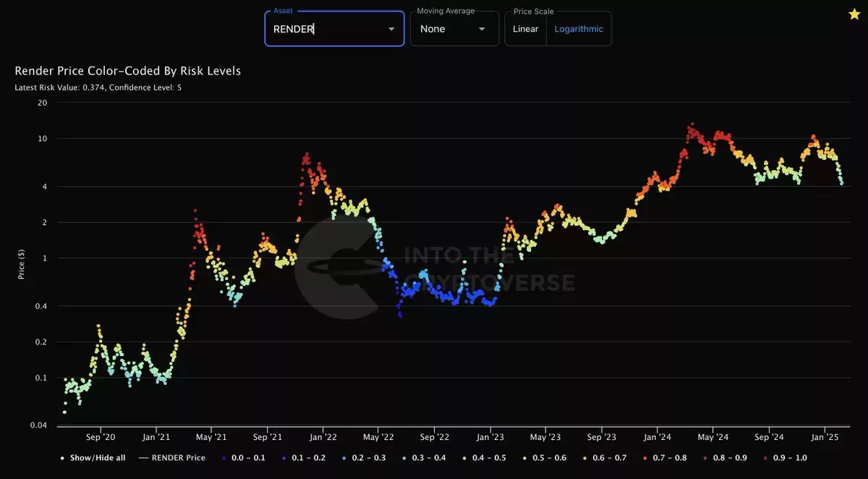Click the gold favorite star icon
This screenshot has height=479, width=868.
coord(854,14)
